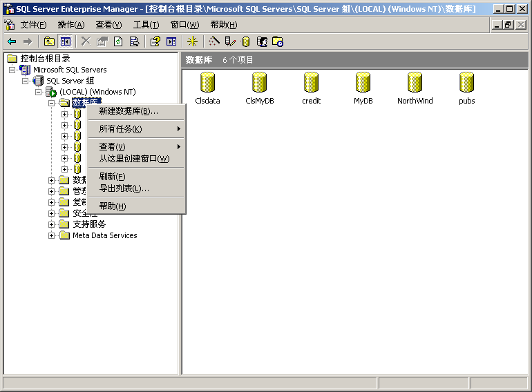Open the 所有任务(K) submenu
This screenshot has width=532, height=392.
(x=136, y=129)
